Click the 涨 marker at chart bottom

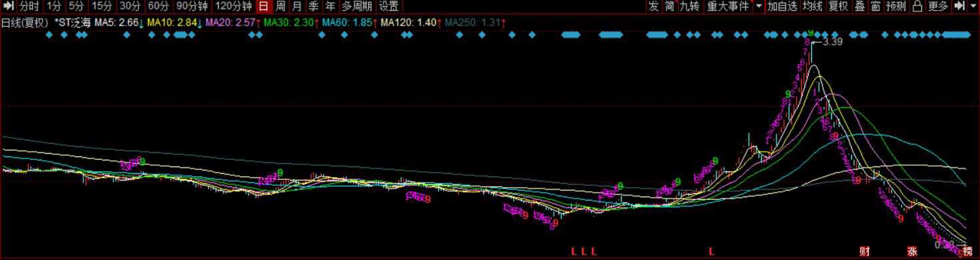click(912, 251)
